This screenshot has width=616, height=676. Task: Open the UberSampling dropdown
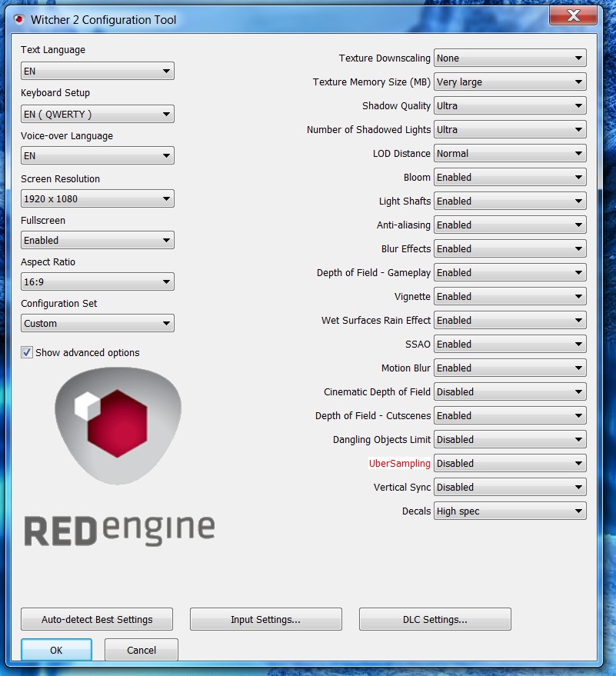pyautogui.click(x=510, y=464)
